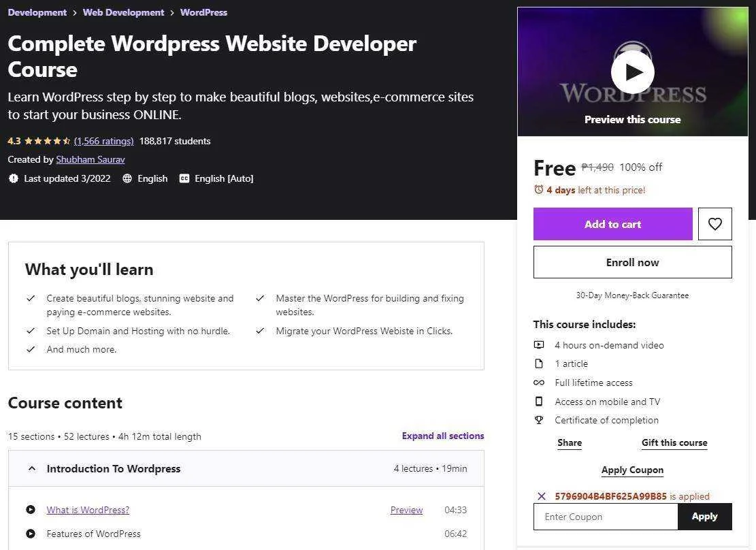Click the Free price label
The height and width of the screenshot is (550, 756).
point(555,168)
